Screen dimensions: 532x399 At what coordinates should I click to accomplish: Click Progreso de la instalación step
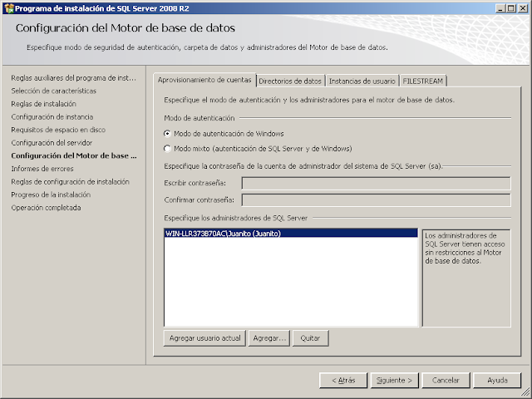51,195
